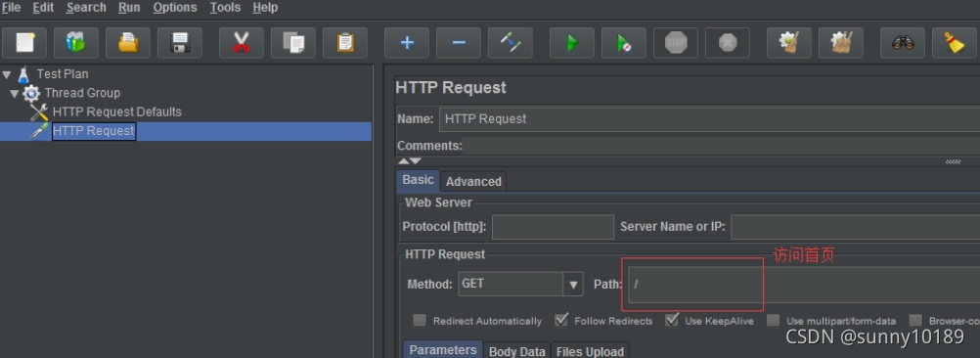
Task: Click the Protocol [http] input field
Action: tap(553, 227)
